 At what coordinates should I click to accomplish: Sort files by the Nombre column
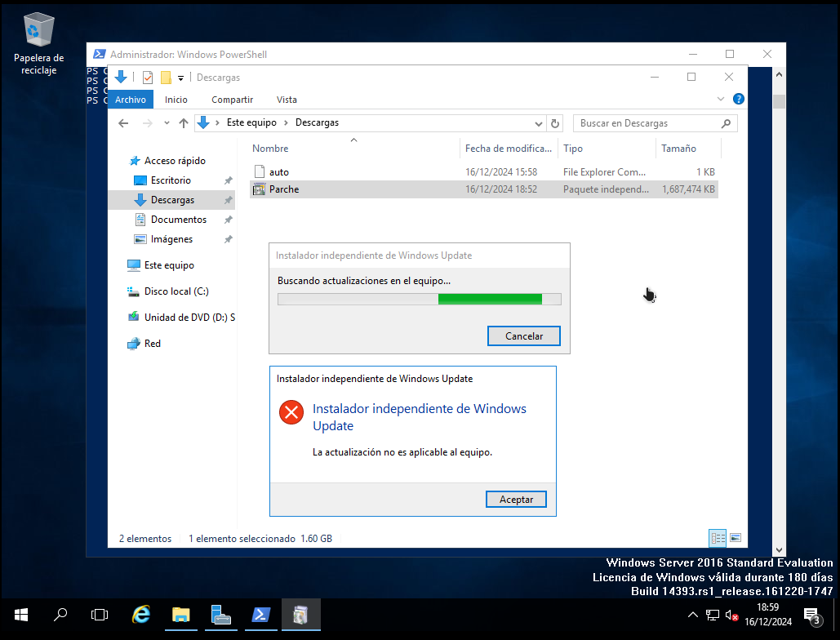click(270, 149)
